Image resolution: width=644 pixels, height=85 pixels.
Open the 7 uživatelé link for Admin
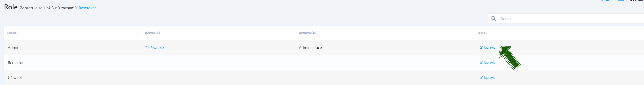[x=154, y=47]
